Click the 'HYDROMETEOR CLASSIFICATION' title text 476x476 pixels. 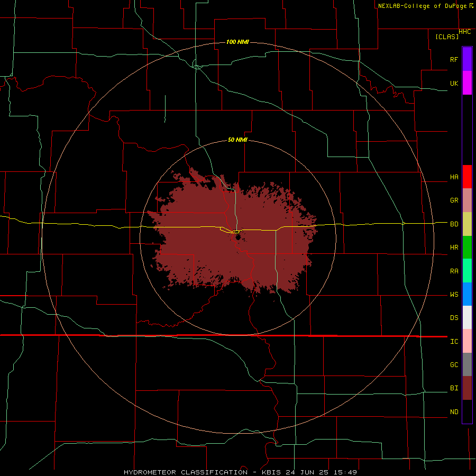click(186, 472)
